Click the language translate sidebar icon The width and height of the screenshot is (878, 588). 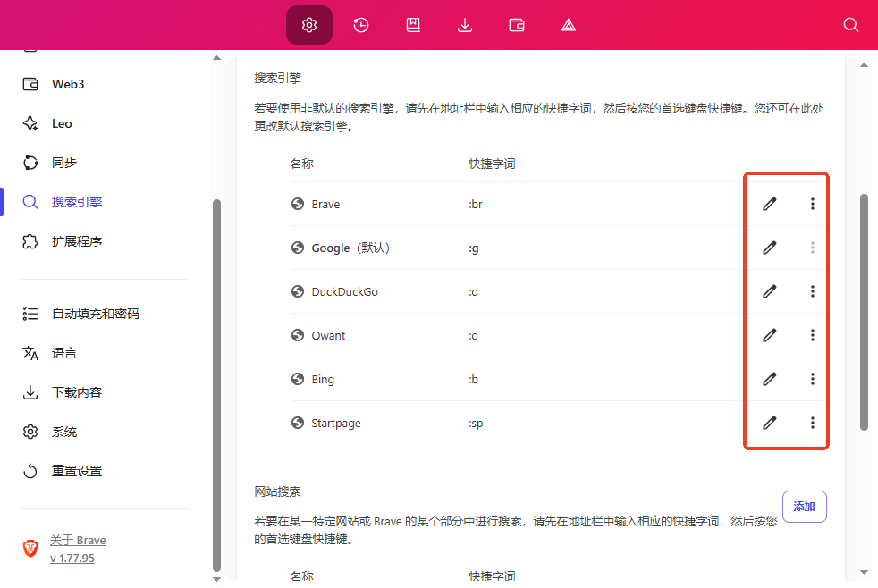tap(30, 353)
